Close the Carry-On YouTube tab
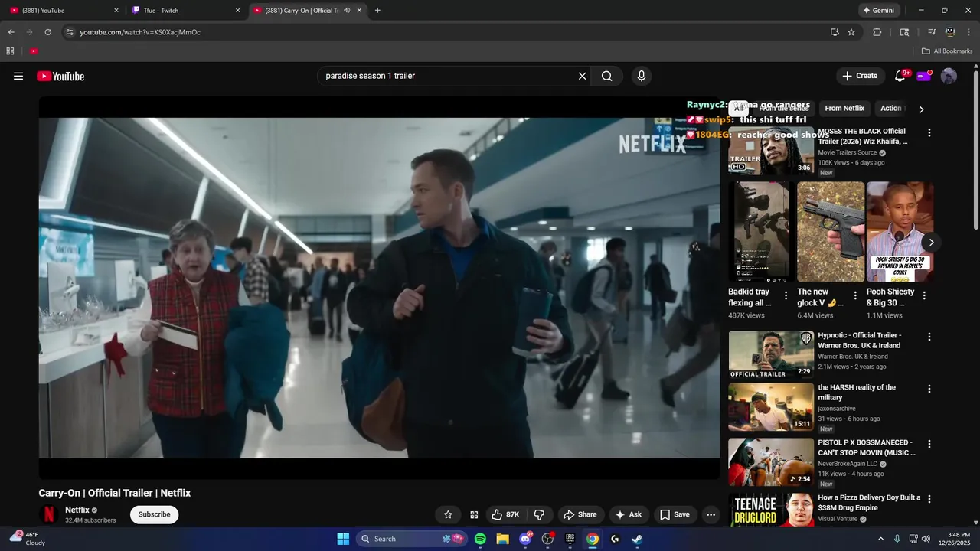Image resolution: width=980 pixels, height=551 pixels. click(x=359, y=11)
